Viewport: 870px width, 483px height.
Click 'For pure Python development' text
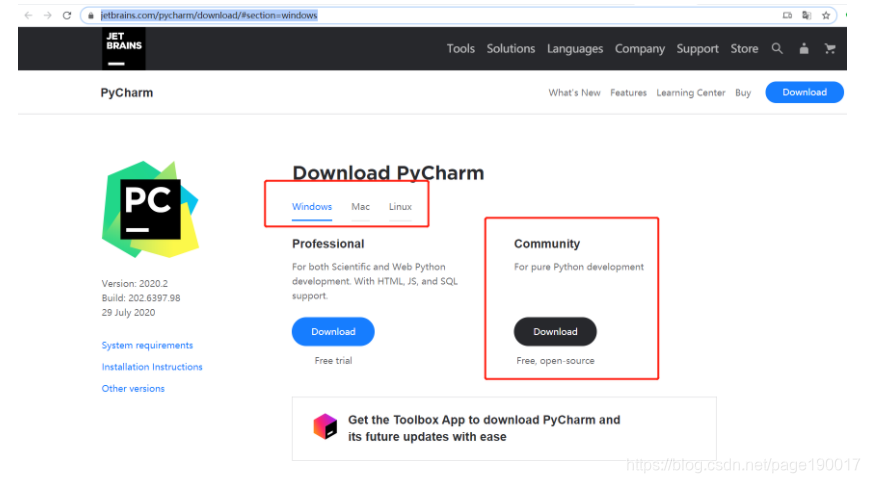point(579,267)
